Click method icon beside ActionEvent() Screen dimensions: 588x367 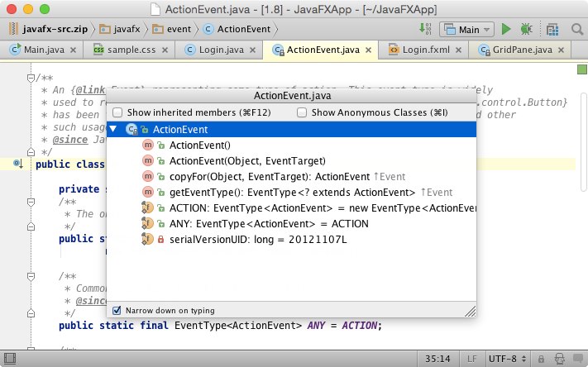click(x=148, y=145)
